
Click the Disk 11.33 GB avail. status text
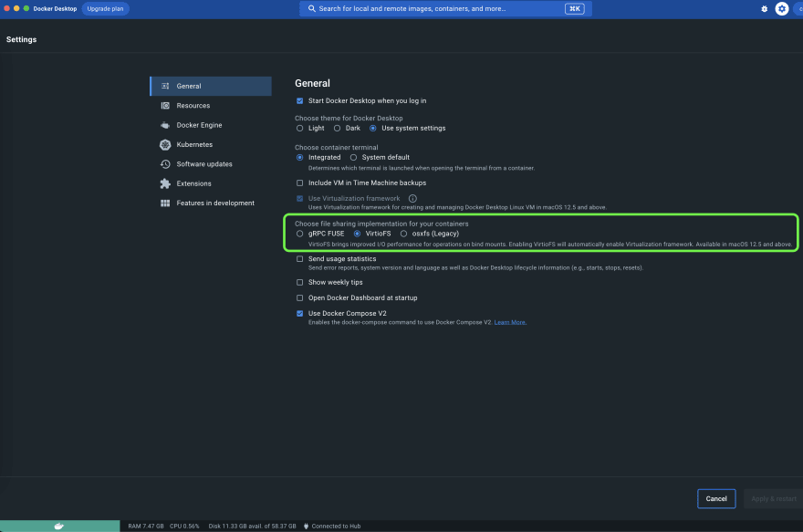pos(252,526)
